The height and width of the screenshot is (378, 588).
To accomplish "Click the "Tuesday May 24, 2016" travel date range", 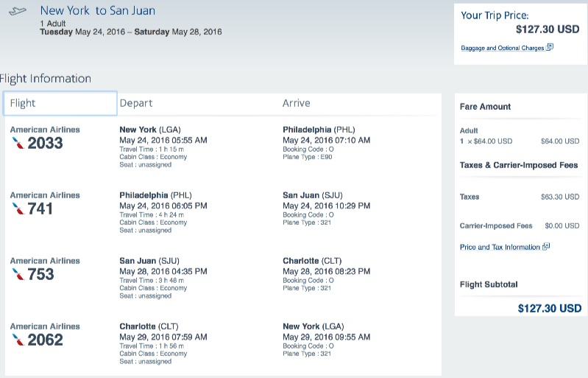I will click(131, 32).
